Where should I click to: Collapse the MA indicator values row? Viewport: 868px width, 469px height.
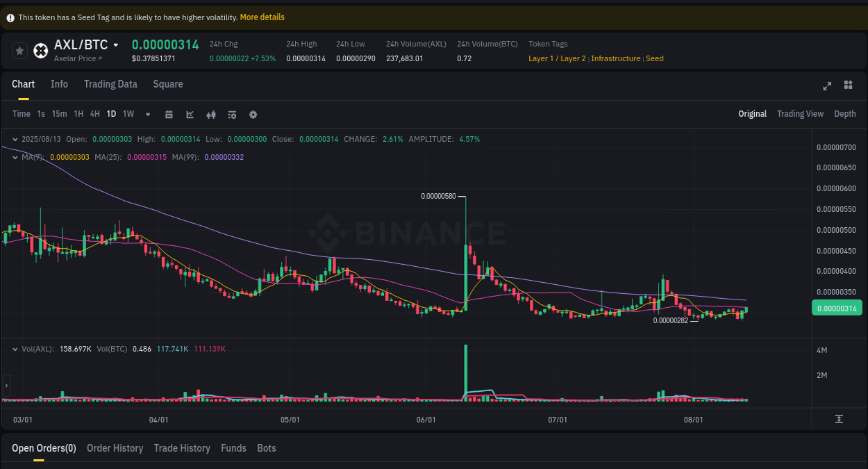(15, 157)
